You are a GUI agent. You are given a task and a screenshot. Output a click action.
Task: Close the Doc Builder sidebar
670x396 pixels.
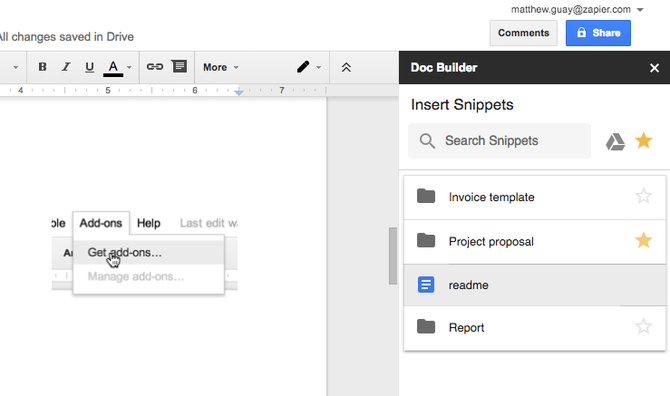654,68
